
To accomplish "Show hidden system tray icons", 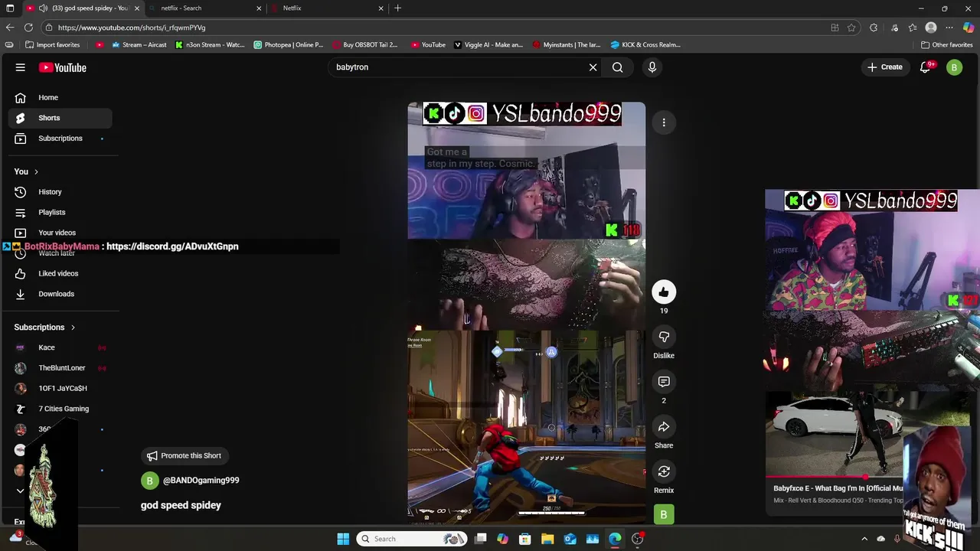I will (864, 539).
